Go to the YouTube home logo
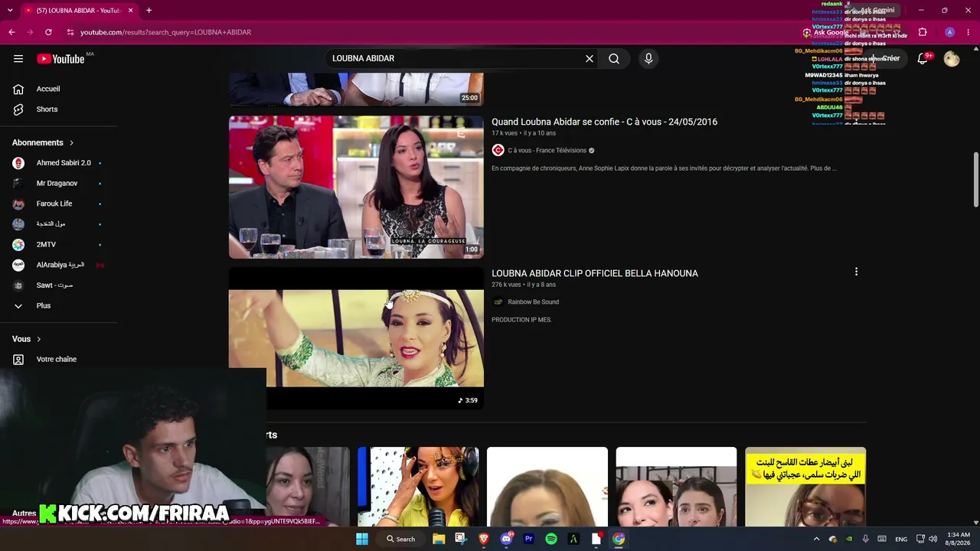 [x=60, y=59]
